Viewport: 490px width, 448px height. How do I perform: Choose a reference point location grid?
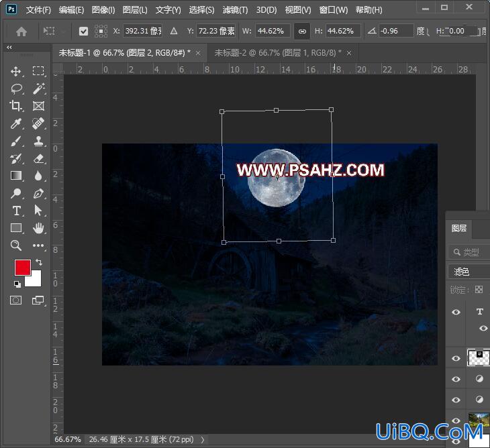pos(101,32)
